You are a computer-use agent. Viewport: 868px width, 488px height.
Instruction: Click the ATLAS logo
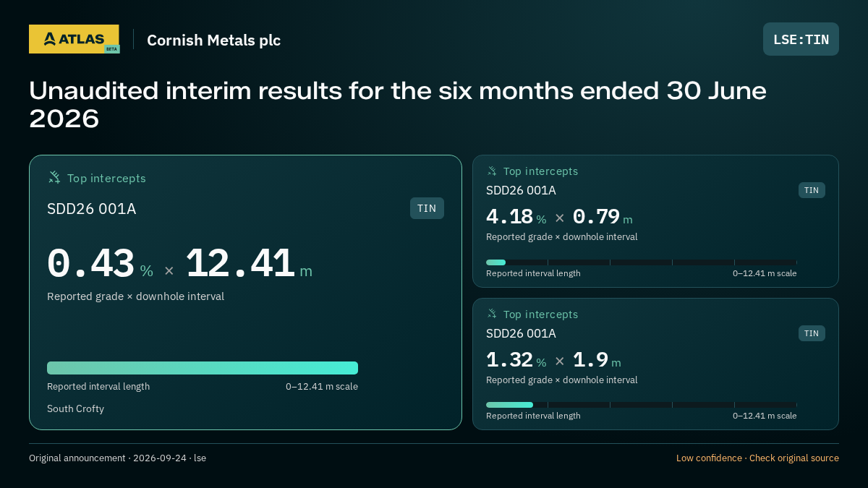[74, 39]
